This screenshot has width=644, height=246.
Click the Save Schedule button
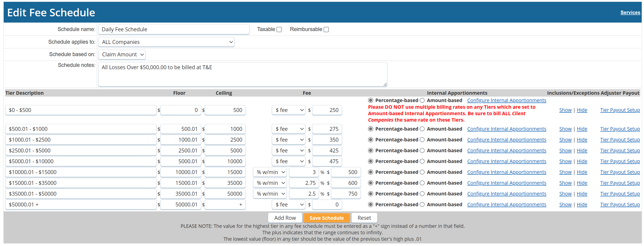[x=327, y=217]
